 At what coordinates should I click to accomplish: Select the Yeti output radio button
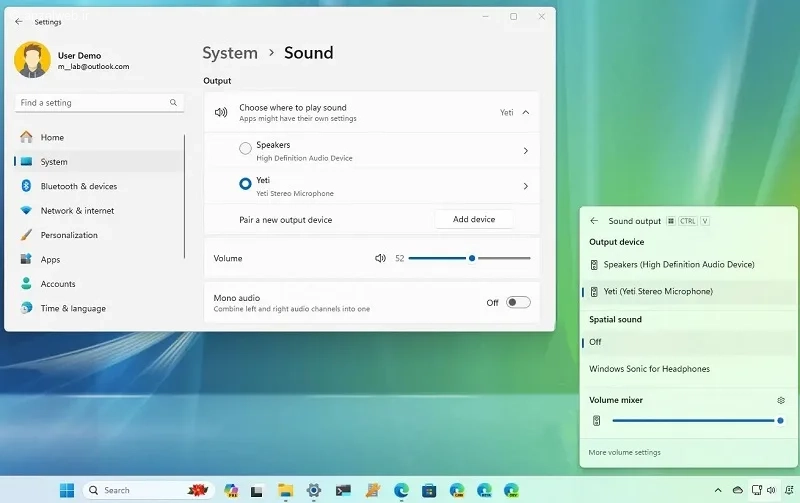coord(245,184)
